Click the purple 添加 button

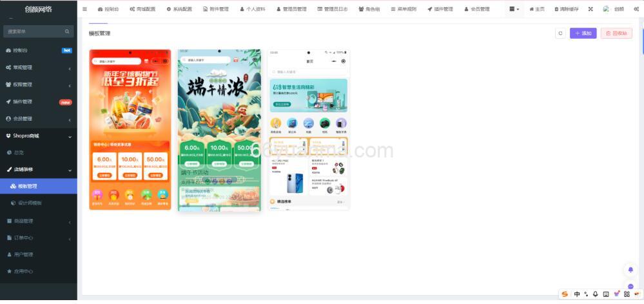(x=583, y=34)
